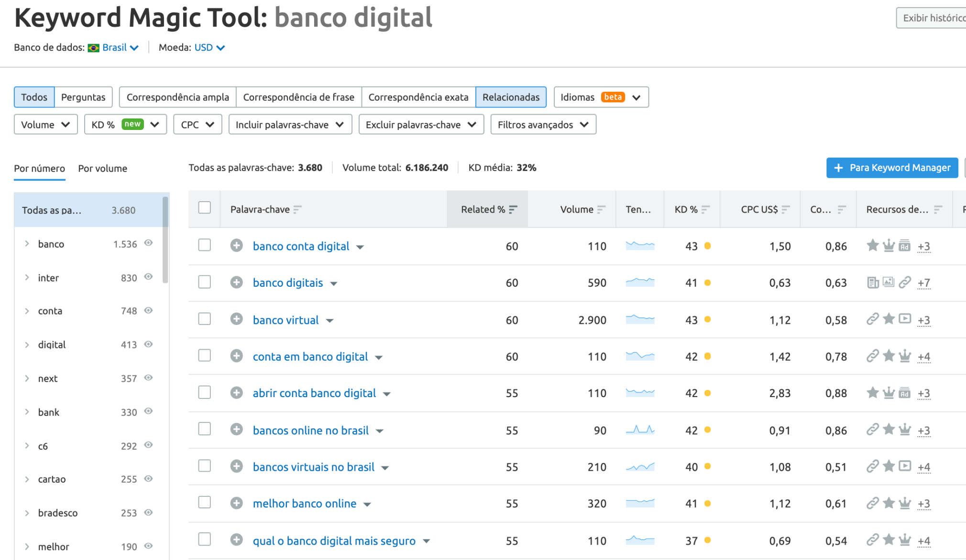
Task: Toggle eye icon for 'c6' group
Action: (149, 445)
